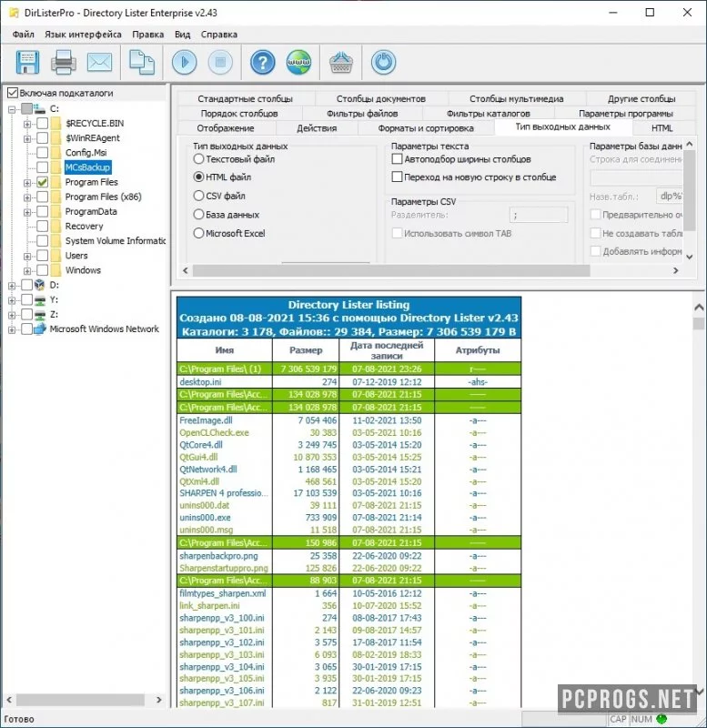The image size is (707, 728).
Task: Click the Stop toolbar icon
Action: pos(220,62)
